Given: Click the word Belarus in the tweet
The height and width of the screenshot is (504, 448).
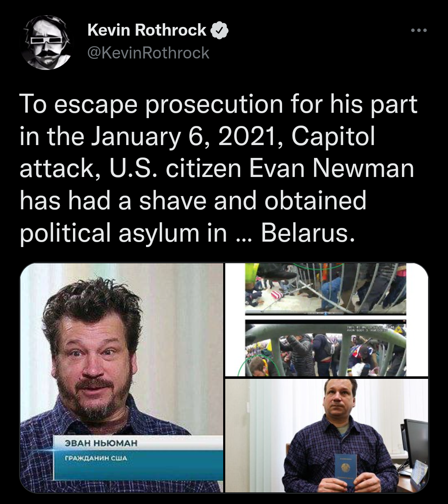Looking at the screenshot, I should point(308,233).
